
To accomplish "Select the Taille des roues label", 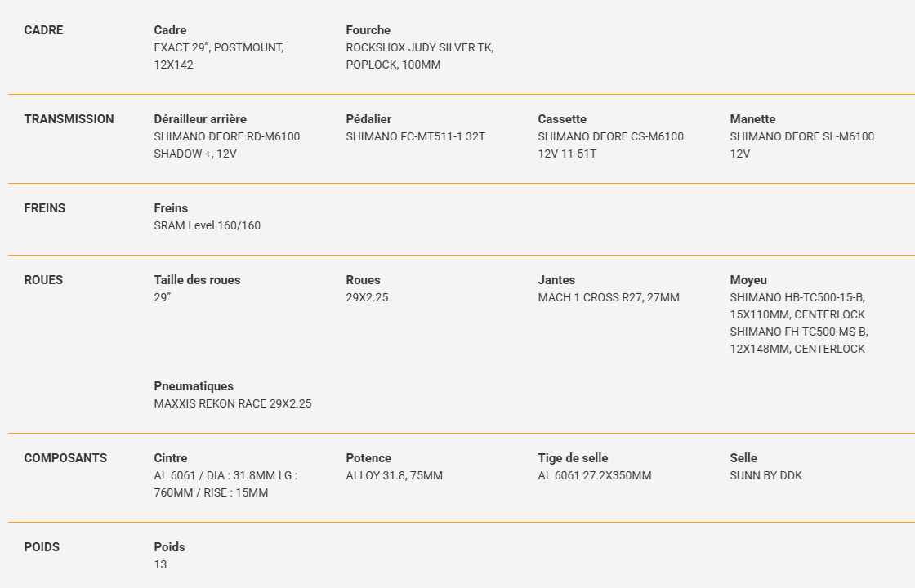I will [197, 280].
